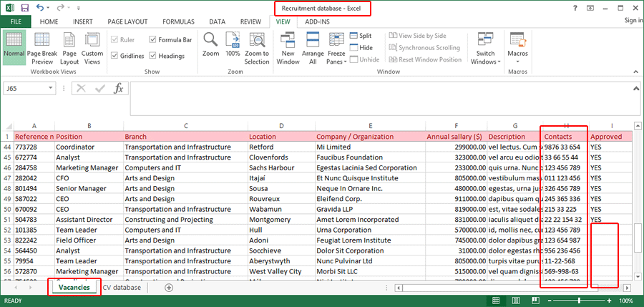Click Sign in link

pos(634,21)
